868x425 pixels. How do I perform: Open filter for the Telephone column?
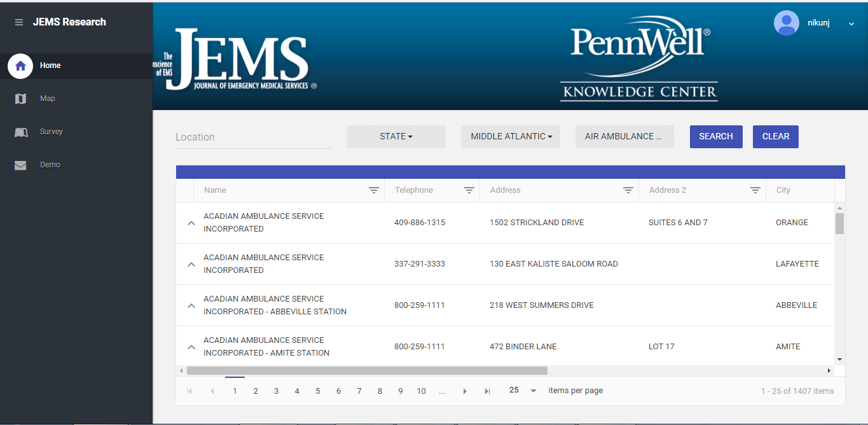coord(469,190)
